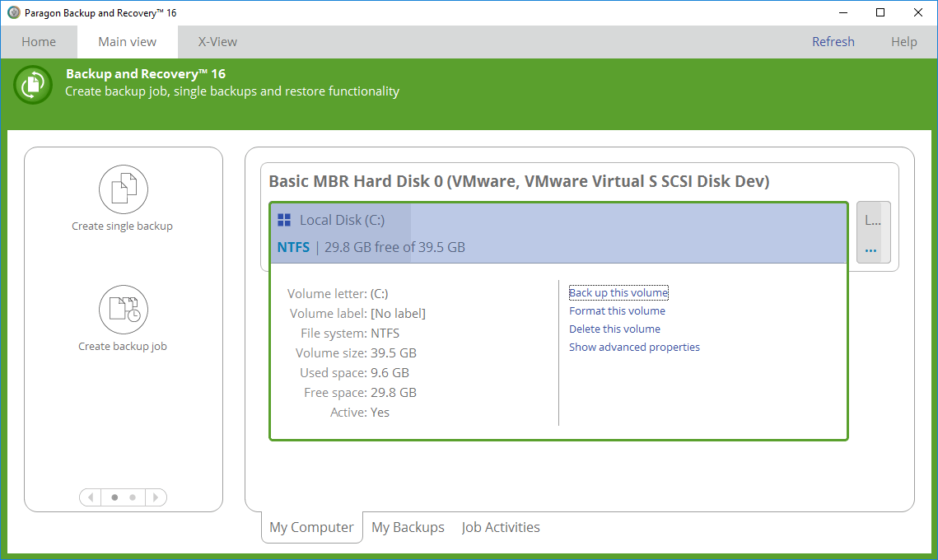Click the Create backup job icon
Screen dimensions: 938x560
(x=124, y=310)
